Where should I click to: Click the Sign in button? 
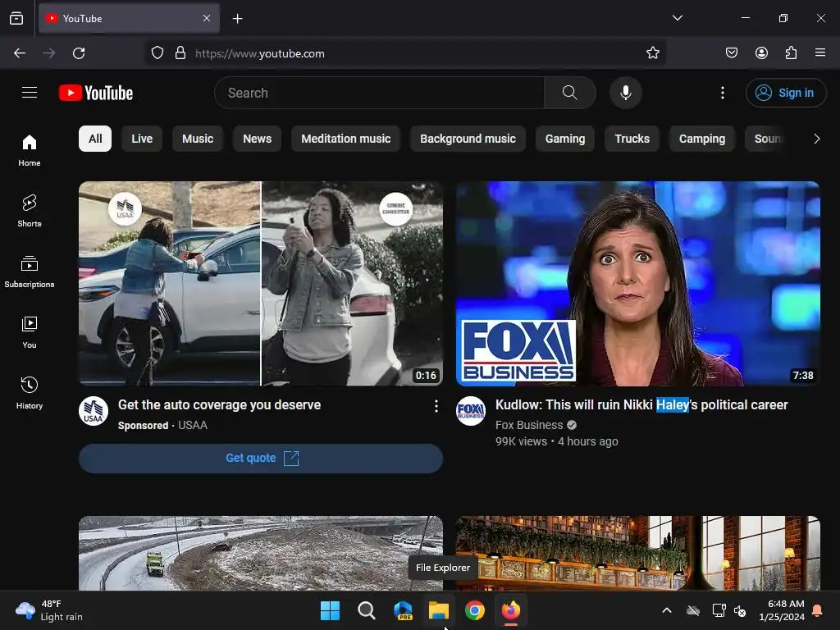785,93
